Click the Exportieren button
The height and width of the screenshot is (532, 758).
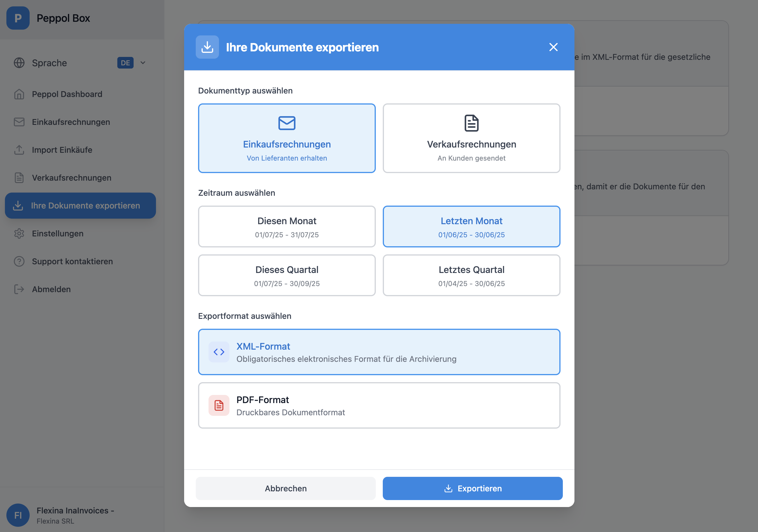click(x=473, y=488)
